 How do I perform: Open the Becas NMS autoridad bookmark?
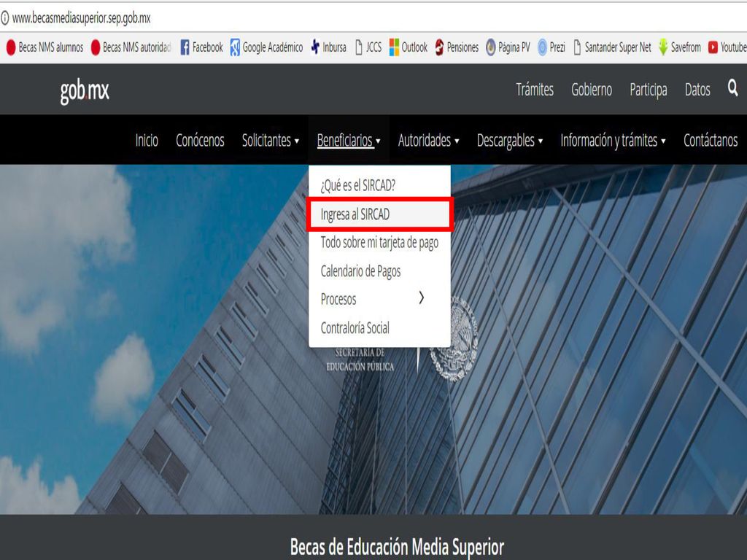131,47
